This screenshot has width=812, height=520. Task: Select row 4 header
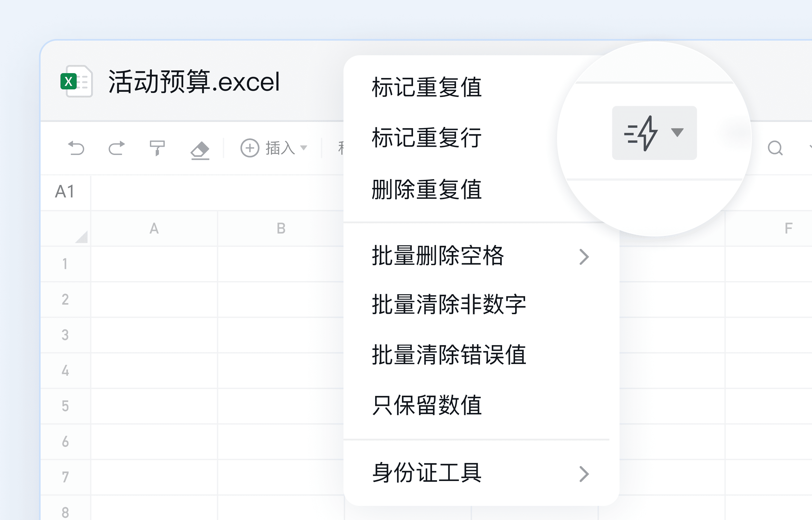click(x=66, y=370)
